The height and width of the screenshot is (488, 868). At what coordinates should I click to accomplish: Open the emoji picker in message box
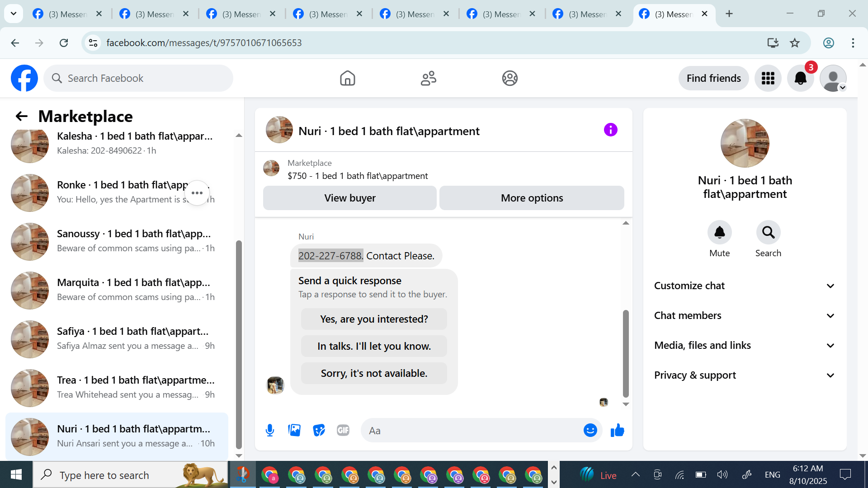click(x=590, y=431)
